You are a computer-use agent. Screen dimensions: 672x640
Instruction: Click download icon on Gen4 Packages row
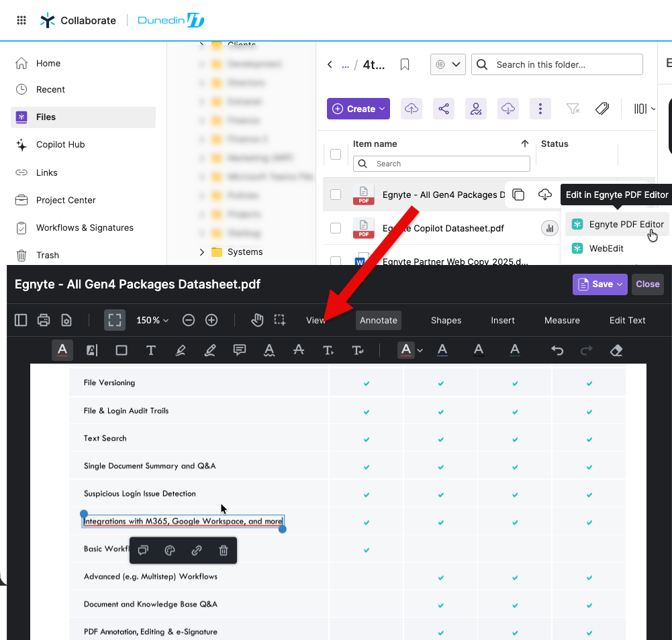tap(544, 195)
